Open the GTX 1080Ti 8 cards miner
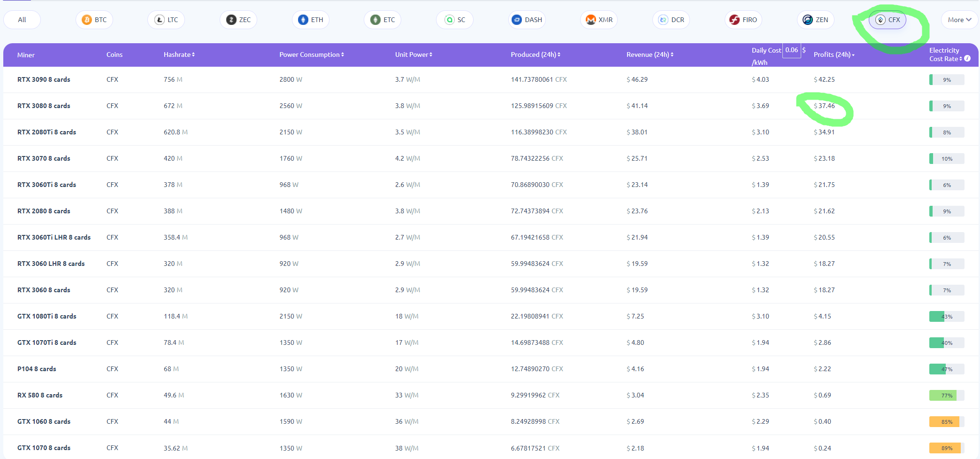 tap(47, 316)
